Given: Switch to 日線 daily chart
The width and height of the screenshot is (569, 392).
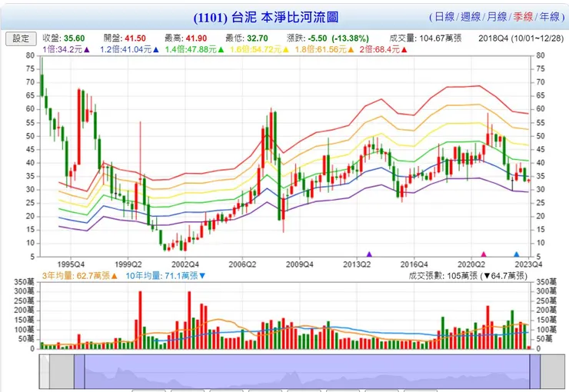Looking at the screenshot, I should (444, 17).
